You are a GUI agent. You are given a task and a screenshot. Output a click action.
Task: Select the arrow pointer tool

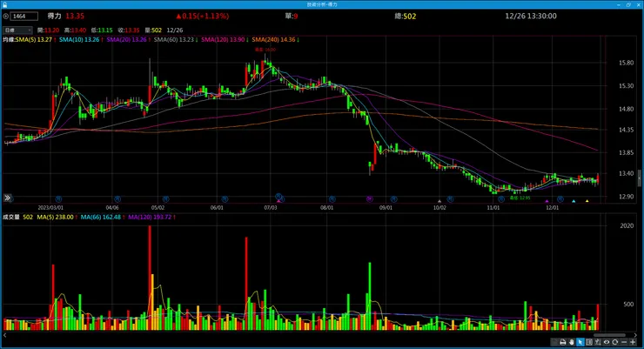(580, 342)
